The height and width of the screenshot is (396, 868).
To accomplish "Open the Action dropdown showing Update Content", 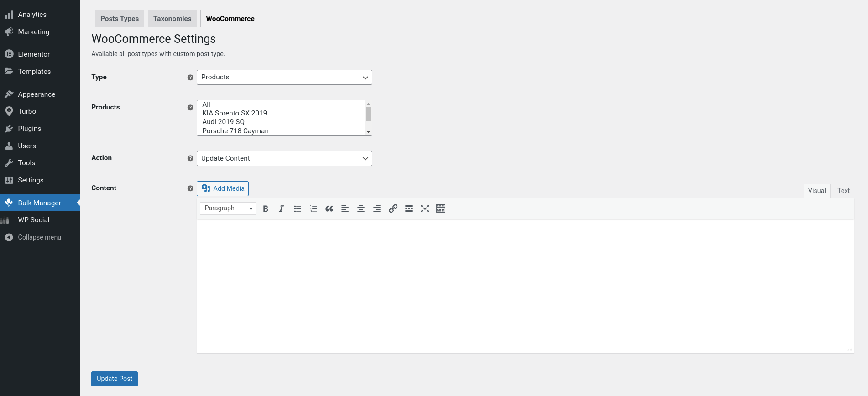I will 284,158.
